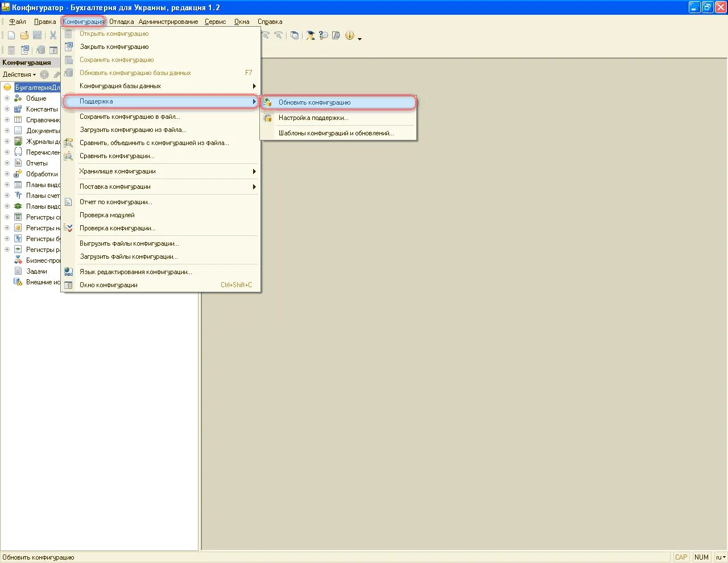Choose Настройка поддержки... submenu item
The image size is (728, 563).
338,118
